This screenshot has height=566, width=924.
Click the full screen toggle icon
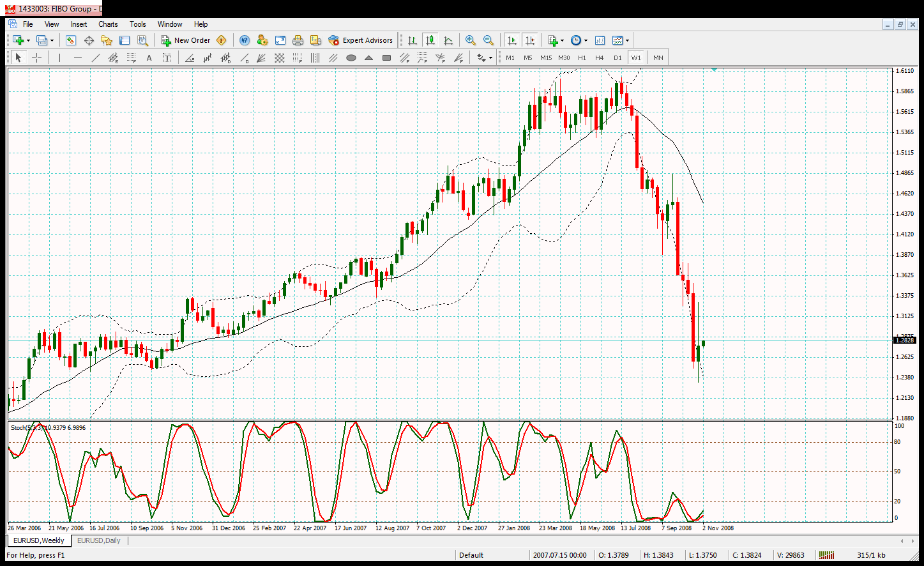(280, 40)
